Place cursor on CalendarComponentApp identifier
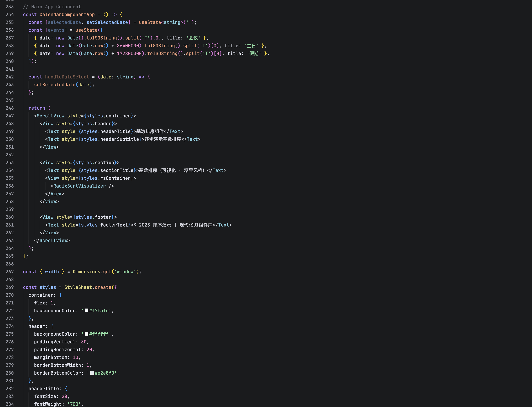Image resolution: width=532 pixels, height=407 pixels. pyautogui.click(x=67, y=15)
